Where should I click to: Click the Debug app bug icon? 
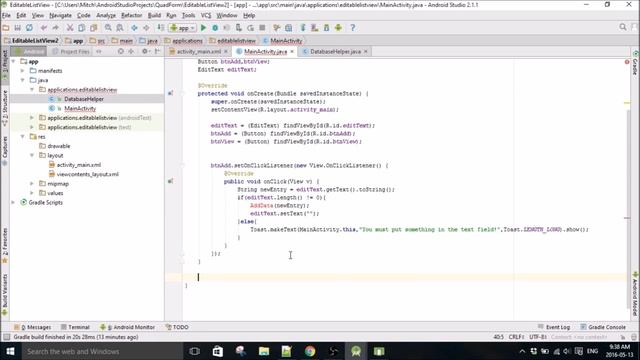[x=215, y=28]
